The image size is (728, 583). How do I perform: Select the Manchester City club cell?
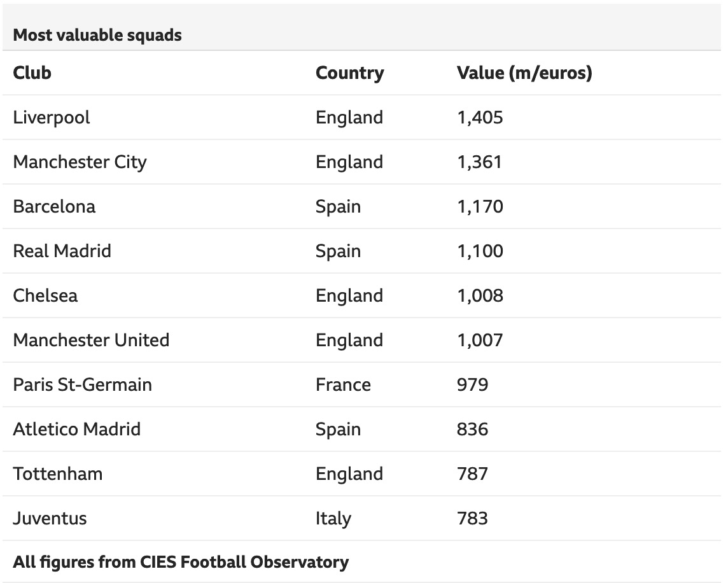click(80, 162)
